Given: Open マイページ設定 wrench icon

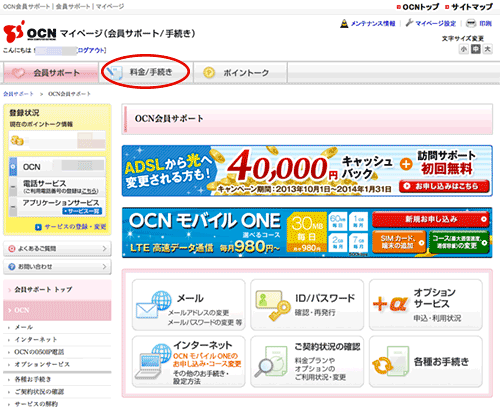Looking at the screenshot, I should pos(409,23).
